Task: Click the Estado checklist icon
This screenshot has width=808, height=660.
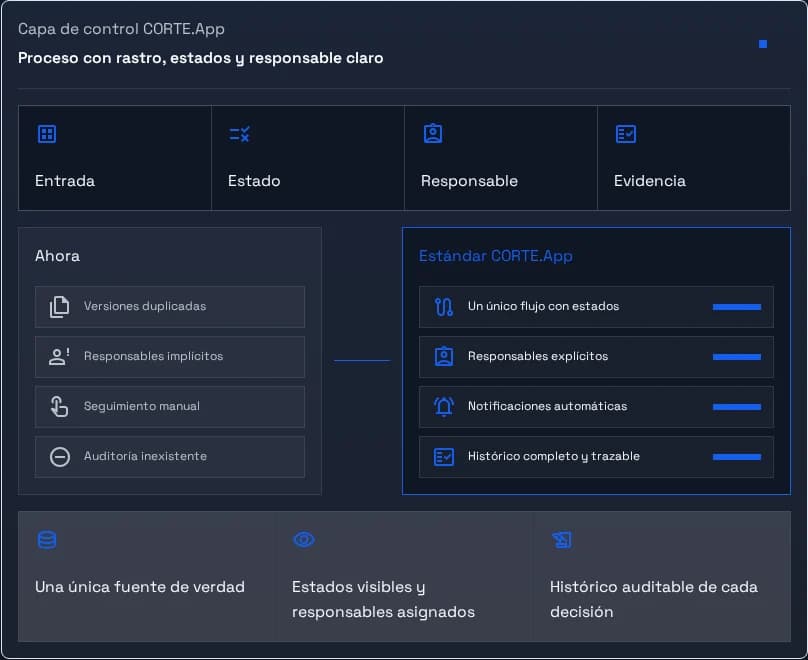Action: coord(240,134)
